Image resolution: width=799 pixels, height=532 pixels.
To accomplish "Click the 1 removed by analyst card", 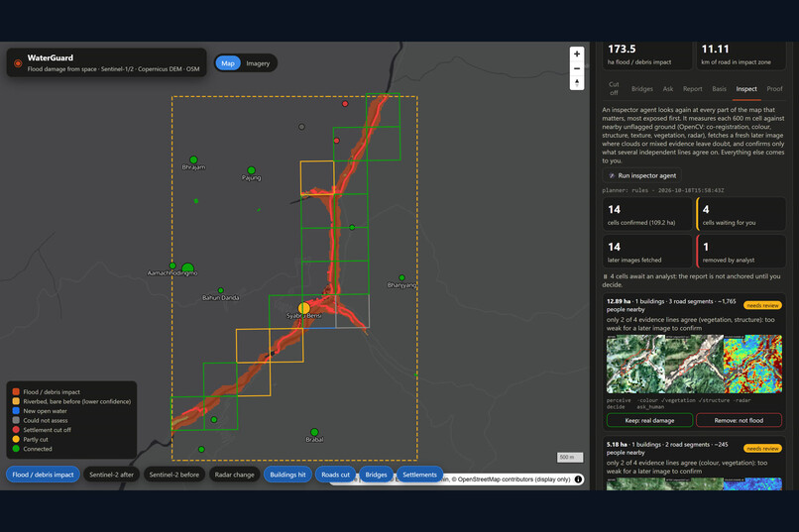I will (741, 252).
